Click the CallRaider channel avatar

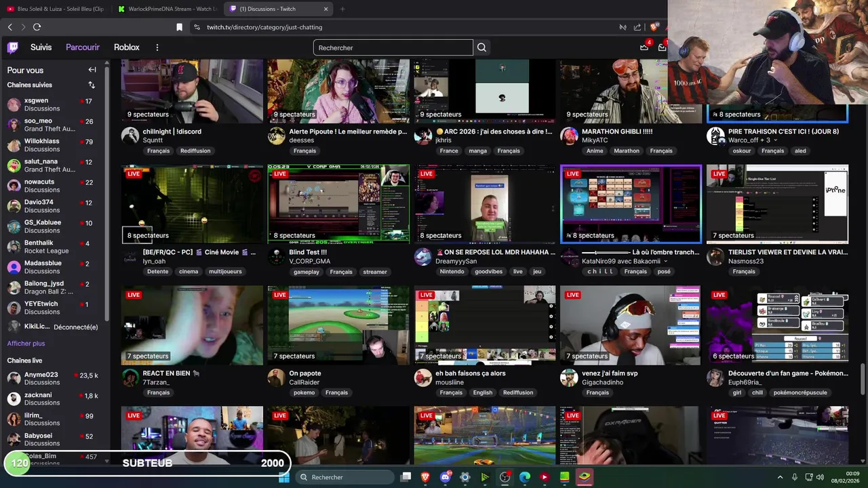276,378
